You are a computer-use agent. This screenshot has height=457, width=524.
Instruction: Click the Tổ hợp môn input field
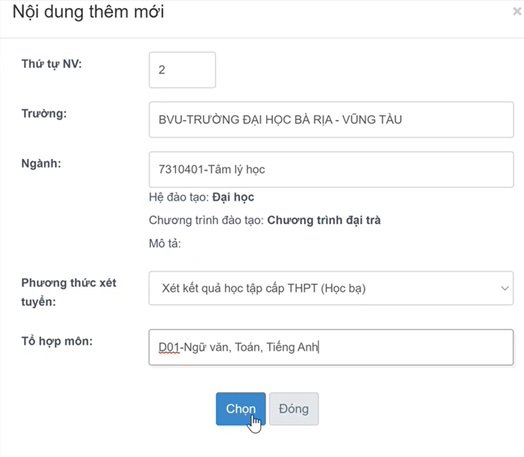(331, 347)
